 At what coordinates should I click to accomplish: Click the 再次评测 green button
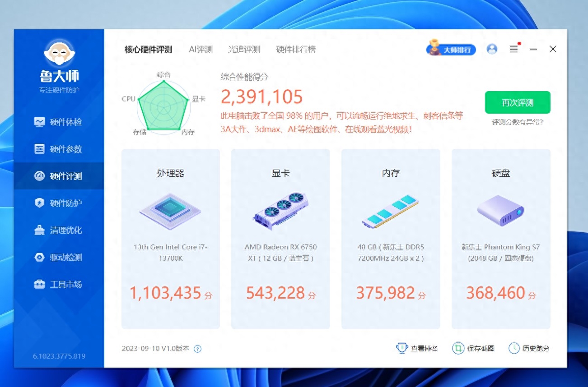click(x=518, y=102)
